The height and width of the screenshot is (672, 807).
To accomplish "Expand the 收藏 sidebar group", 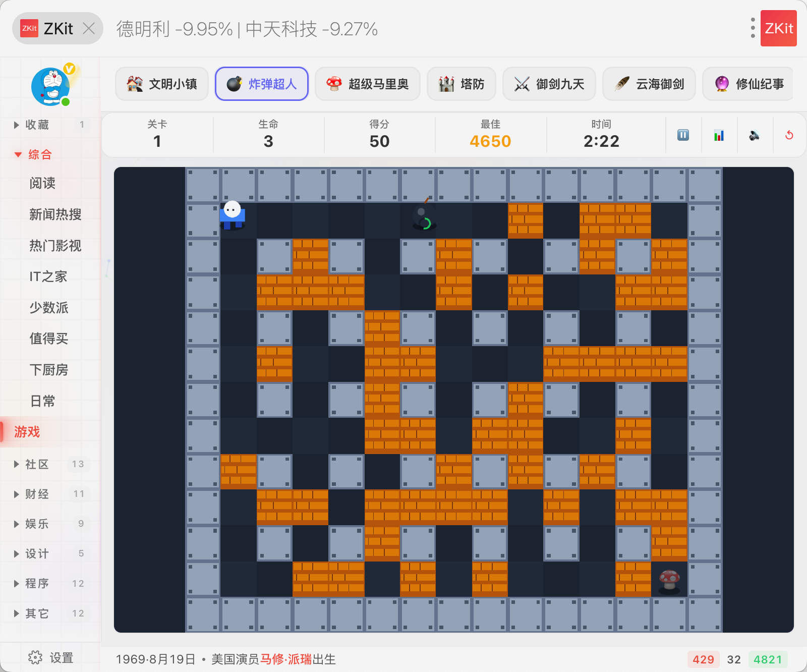I will (x=50, y=125).
